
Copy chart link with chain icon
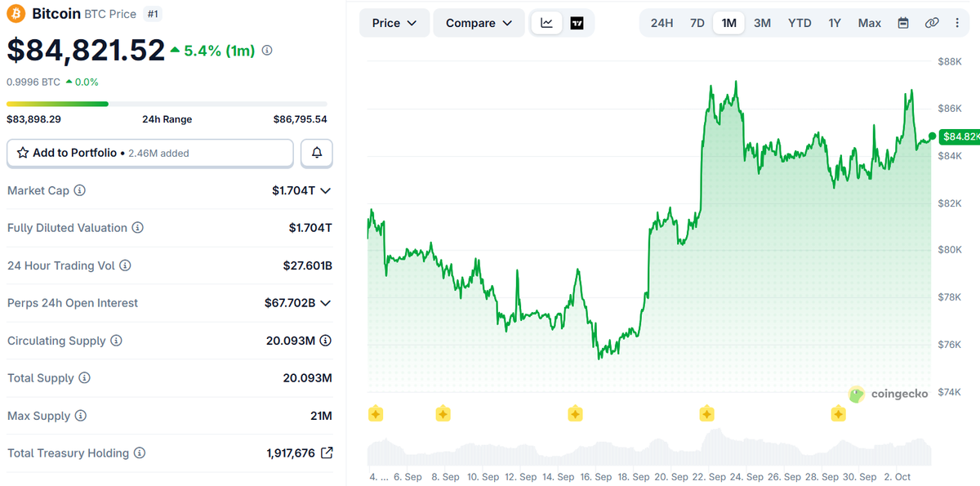932,23
